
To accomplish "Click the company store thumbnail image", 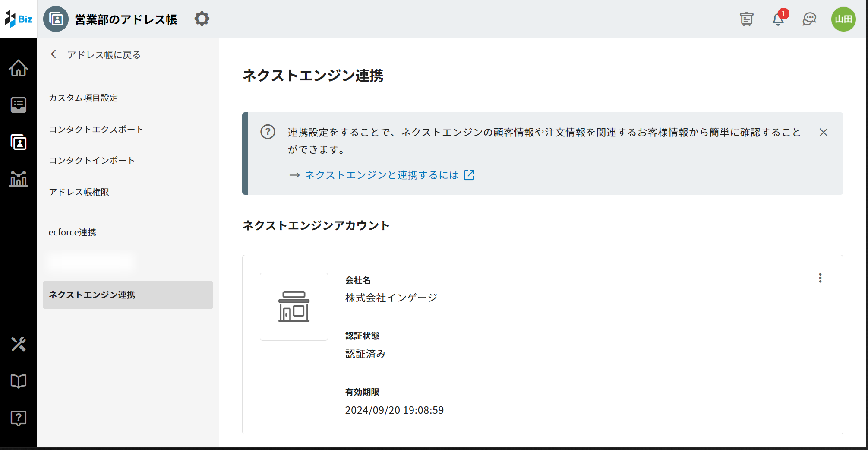I will pyautogui.click(x=294, y=307).
